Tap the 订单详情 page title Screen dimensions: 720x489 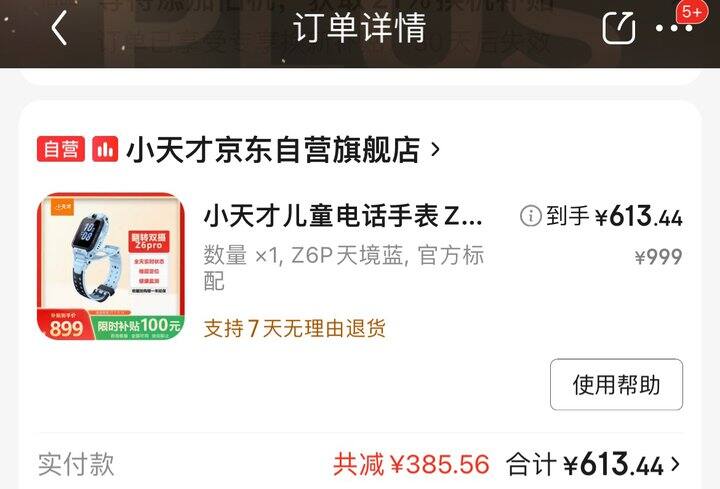360,28
